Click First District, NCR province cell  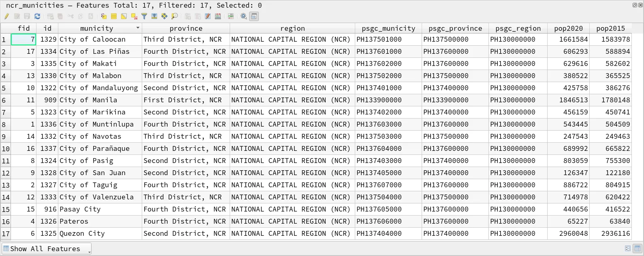click(186, 100)
